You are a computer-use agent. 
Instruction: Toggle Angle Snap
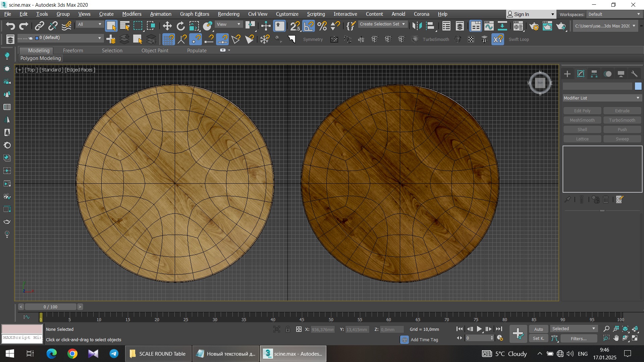pos(309,26)
